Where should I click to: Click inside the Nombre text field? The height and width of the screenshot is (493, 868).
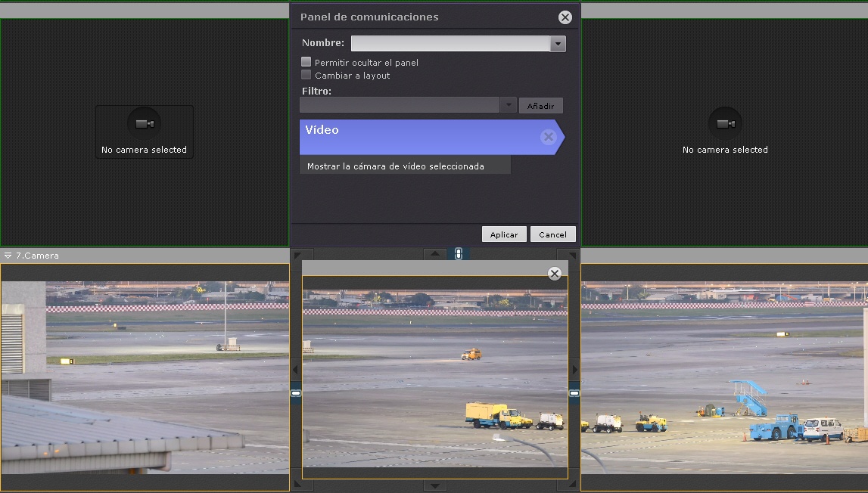(450, 44)
